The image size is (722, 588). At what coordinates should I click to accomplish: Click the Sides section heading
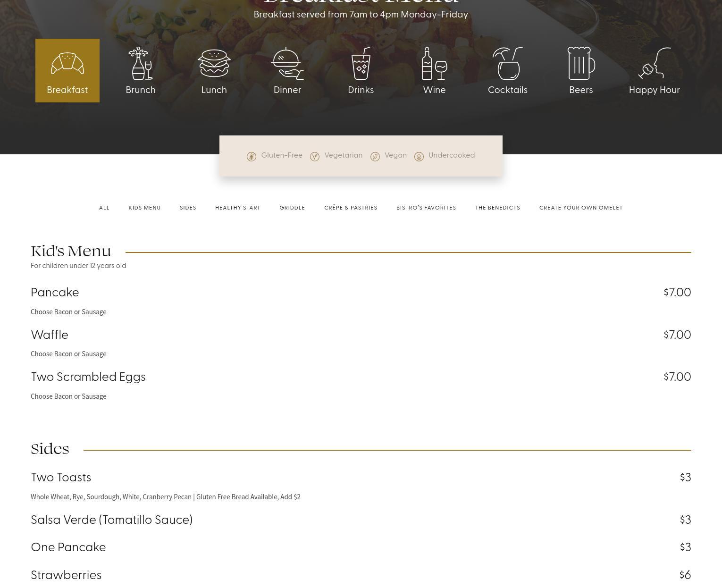(x=50, y=449)
